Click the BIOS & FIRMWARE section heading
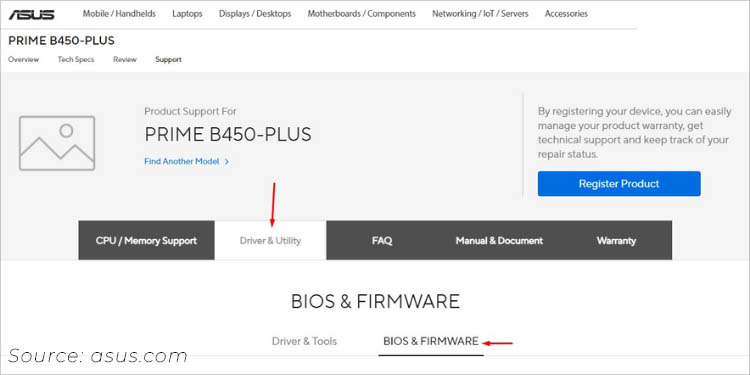Viewport: 750px width, 375px height. [375, 301]
